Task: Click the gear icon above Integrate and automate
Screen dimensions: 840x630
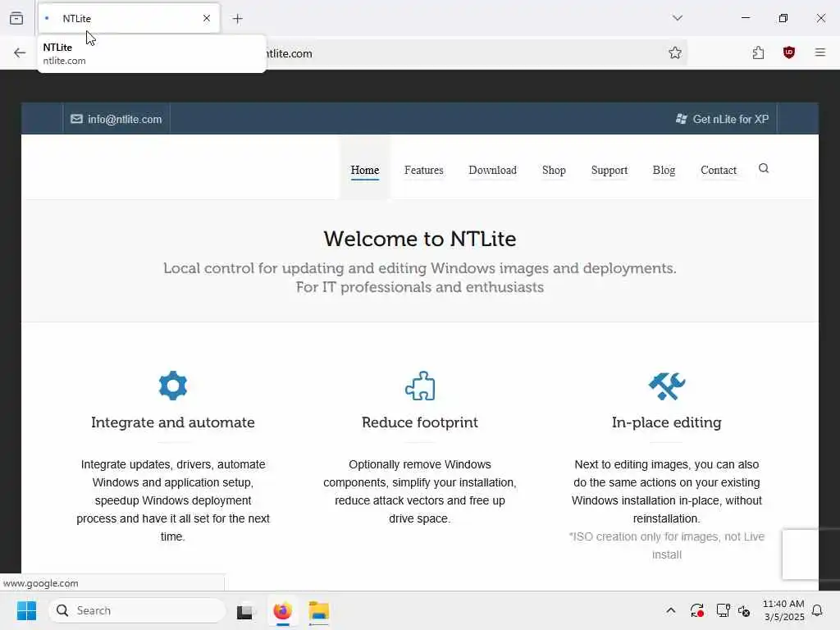Action: click(x=173, y=386)
